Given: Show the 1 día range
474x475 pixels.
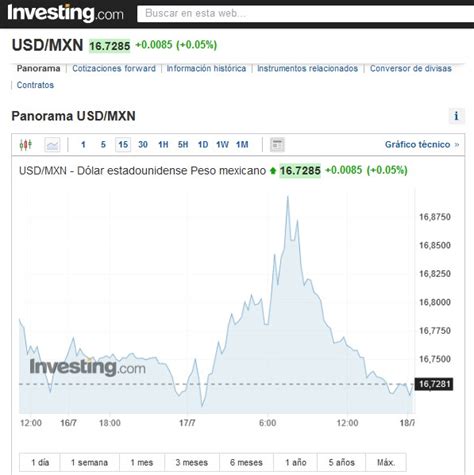Looking at the screenshot, I should click(40, 462).
